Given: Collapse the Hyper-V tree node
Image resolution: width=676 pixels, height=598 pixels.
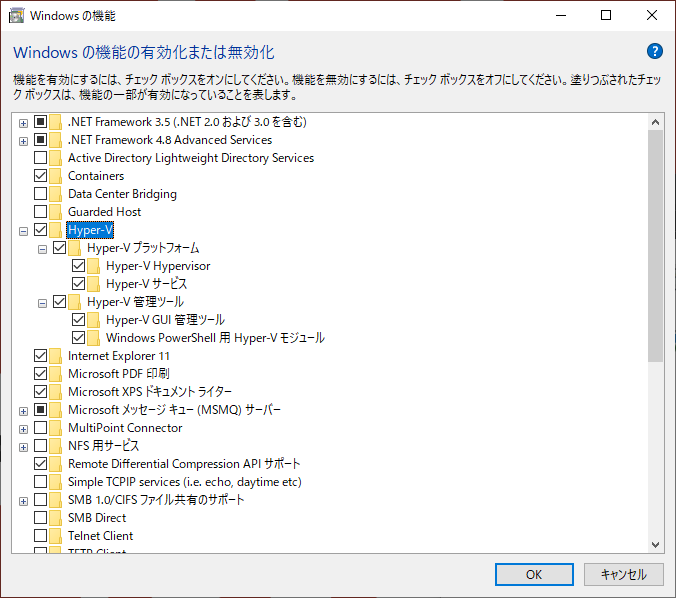Looking at the screenshot, I should (23, 232).
